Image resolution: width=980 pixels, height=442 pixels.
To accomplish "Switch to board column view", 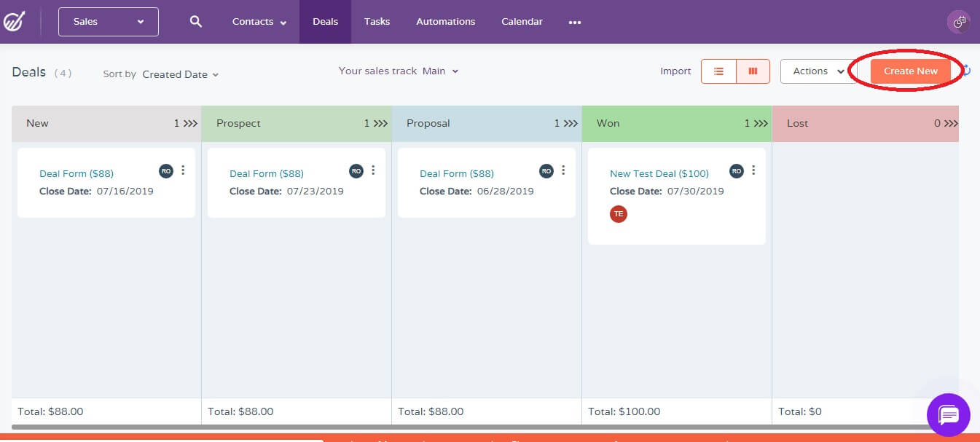I will [x=753, y=71].
